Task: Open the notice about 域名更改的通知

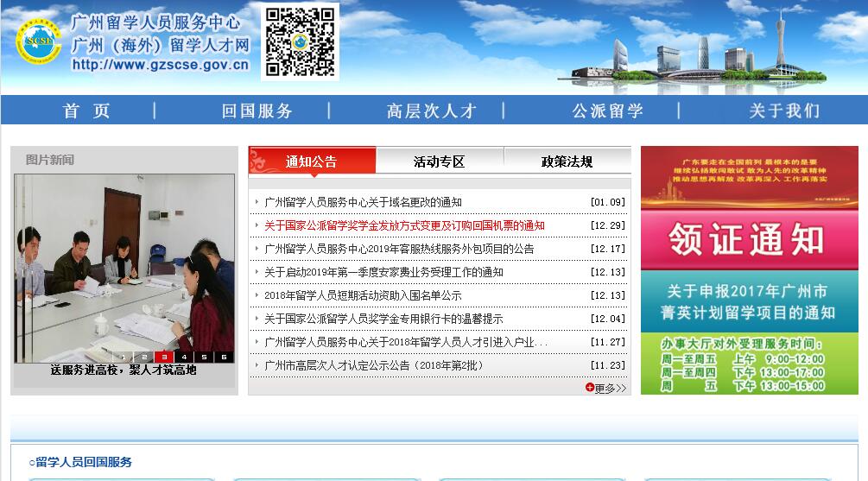Action: pos(363,202)
